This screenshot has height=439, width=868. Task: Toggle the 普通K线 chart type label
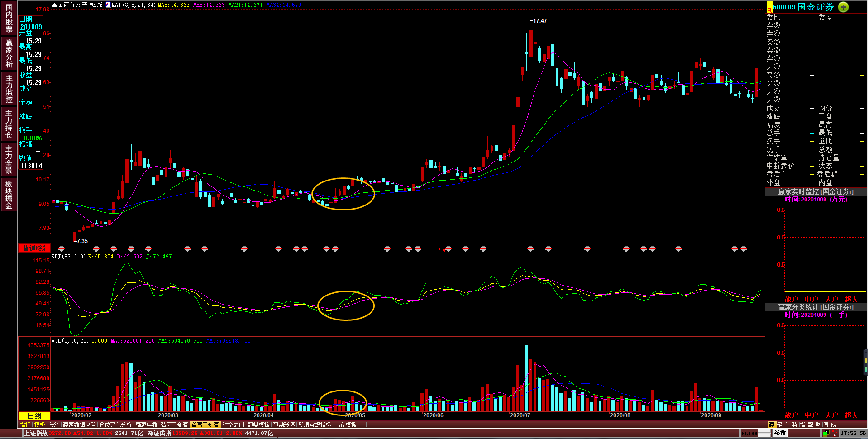click(34, 248)
